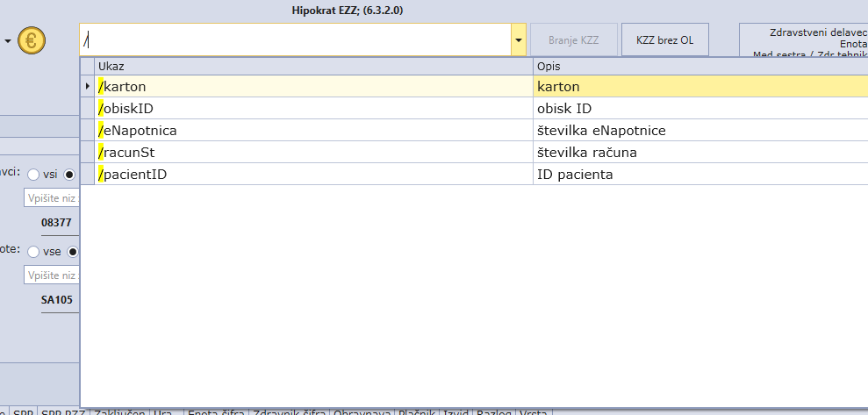Click the euro coin payment icon

pos(31,40)
